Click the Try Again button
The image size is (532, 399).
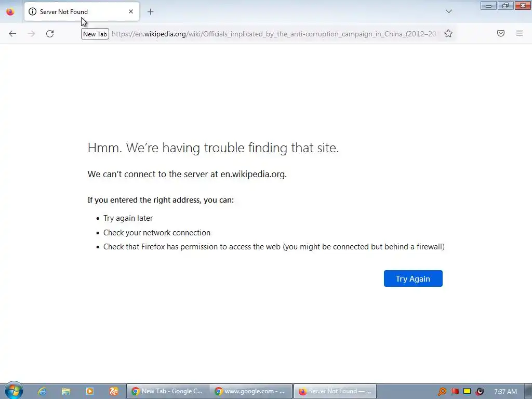pyautogui.click(x=413, y=278)
